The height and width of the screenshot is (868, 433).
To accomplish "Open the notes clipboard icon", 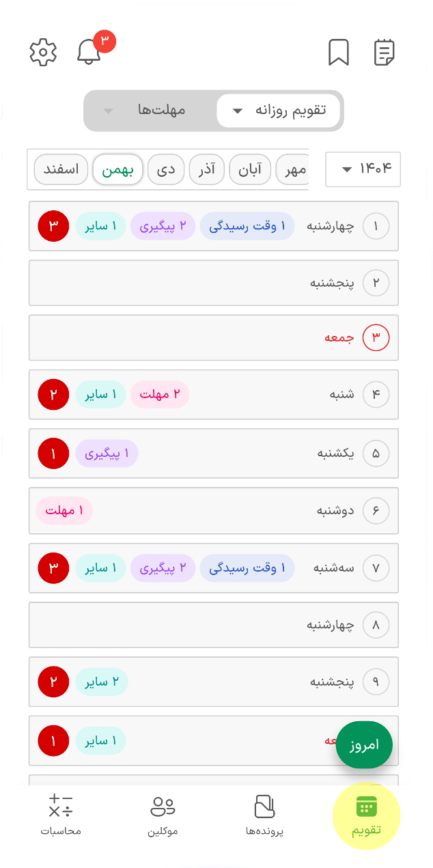I will pyautogui.click(x=385, y=53).
